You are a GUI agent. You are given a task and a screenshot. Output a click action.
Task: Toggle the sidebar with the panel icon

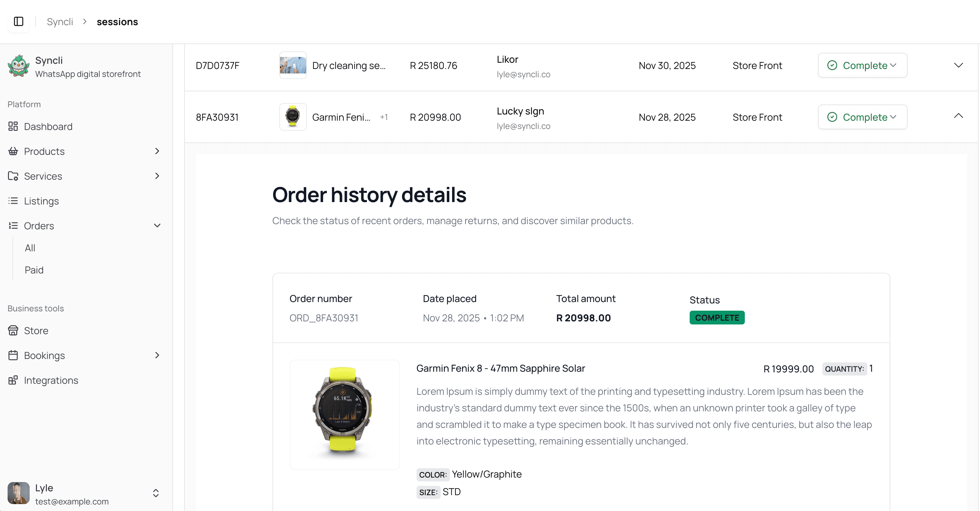click(19, 21)
